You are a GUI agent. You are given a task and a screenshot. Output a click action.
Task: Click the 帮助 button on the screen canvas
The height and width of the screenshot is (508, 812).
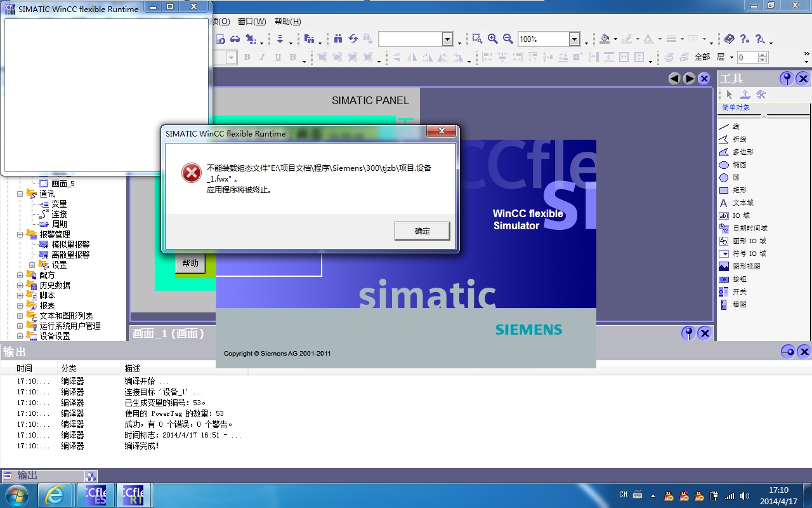[190, 263]
